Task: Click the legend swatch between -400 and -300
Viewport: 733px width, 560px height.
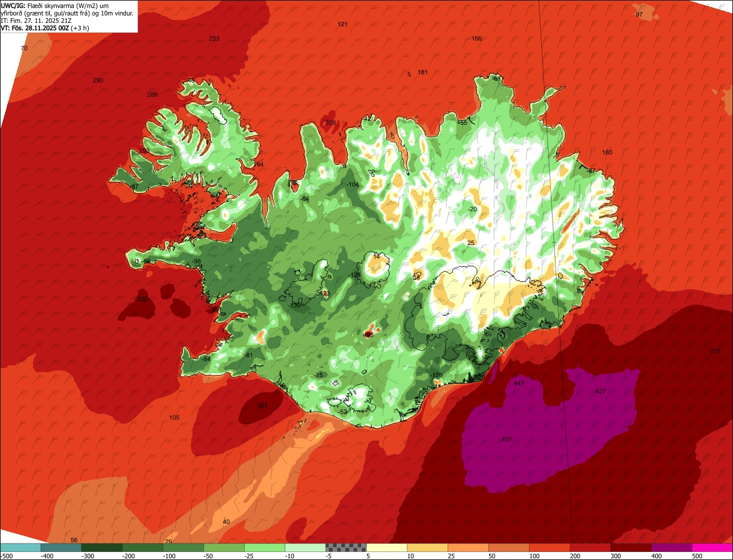Action: [x=61, y=547]
